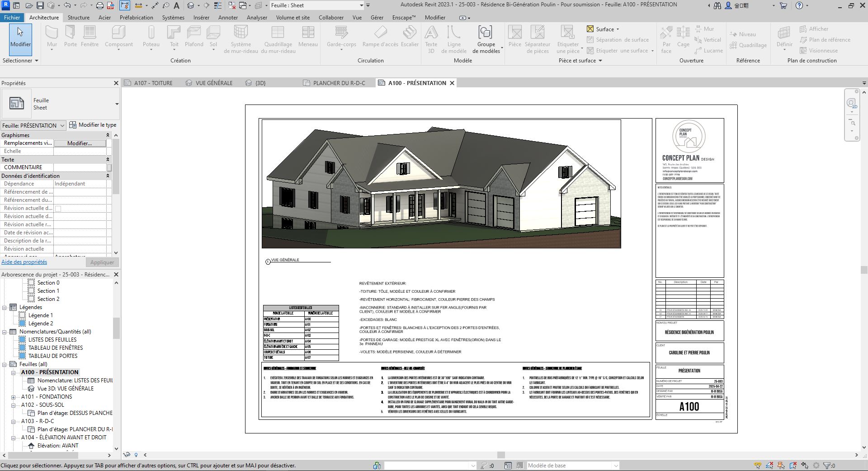Click the Appliquer button
868x471 pixels.
point(102,262)
